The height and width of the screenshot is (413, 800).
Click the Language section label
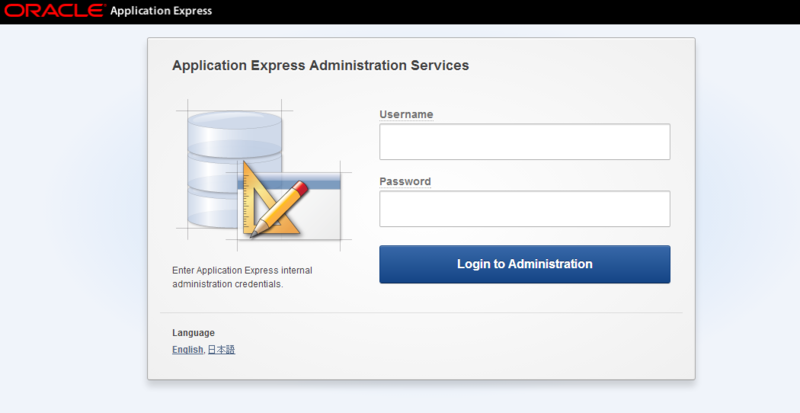point(193,333)
